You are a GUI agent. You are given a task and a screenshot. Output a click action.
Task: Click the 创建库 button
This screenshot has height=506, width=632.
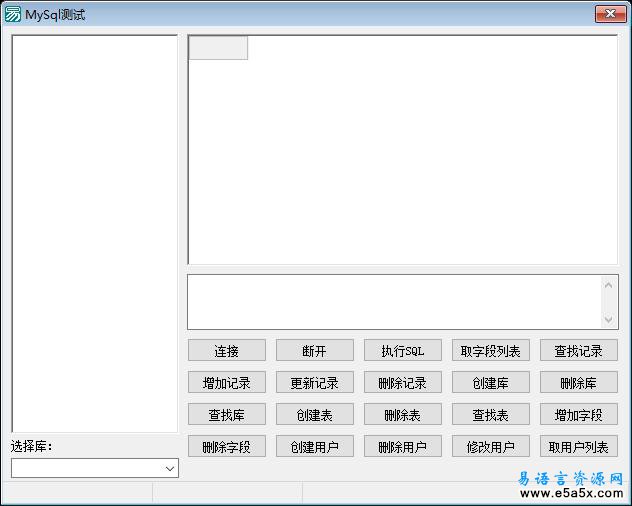tap(491, 382)
